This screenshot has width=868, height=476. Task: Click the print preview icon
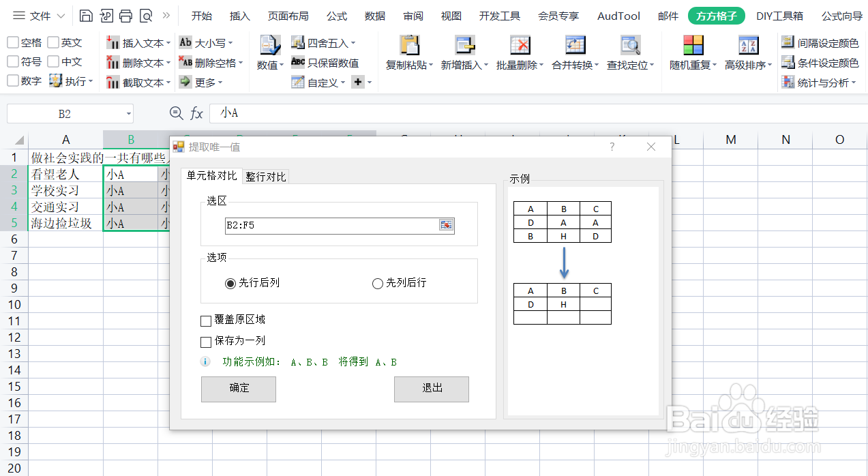(145, 16)
